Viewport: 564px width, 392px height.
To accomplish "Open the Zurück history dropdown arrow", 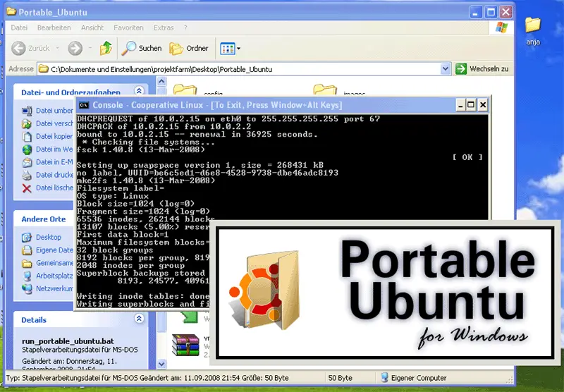I will coord(57,48).
